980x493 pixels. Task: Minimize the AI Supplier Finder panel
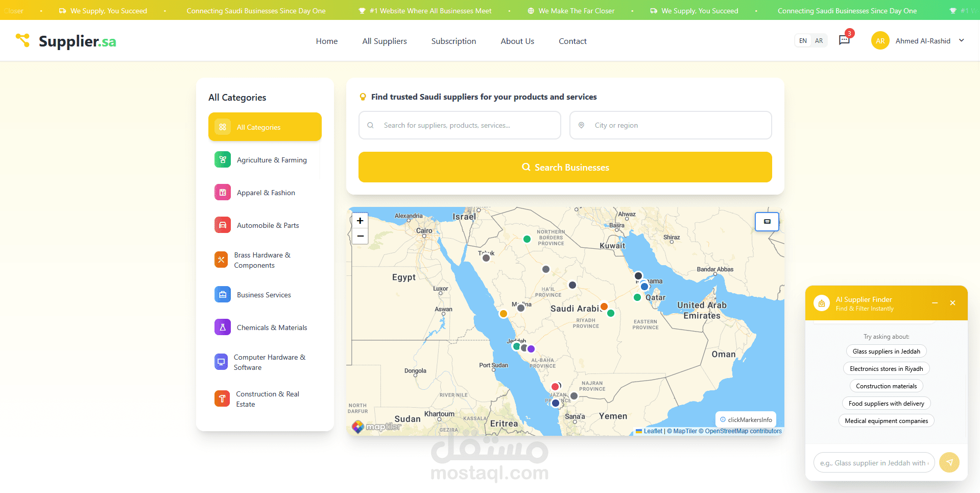[935, 303]
